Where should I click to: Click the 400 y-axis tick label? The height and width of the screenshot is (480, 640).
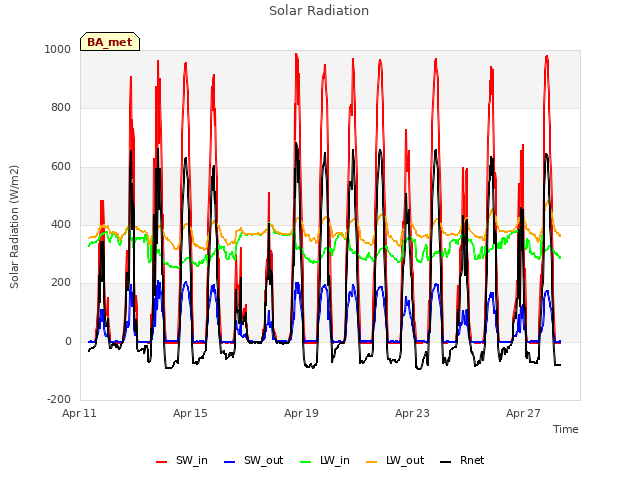pos(61,224)
